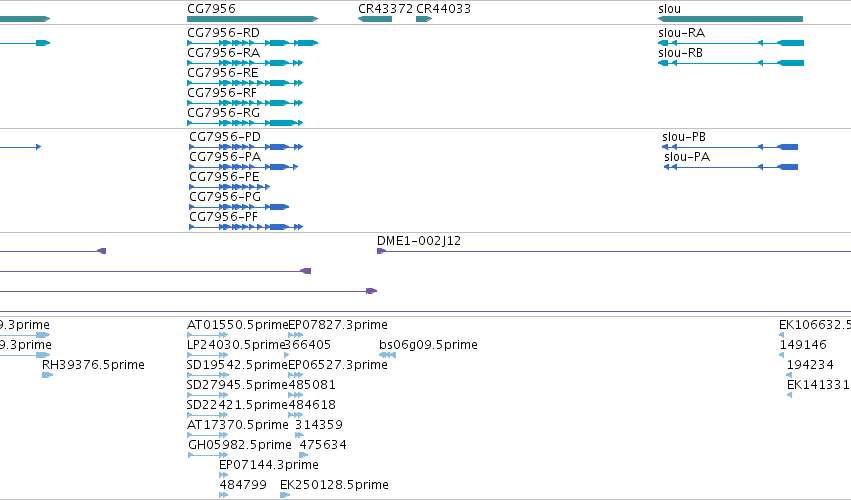Select the CG7956 gene span bar

coord(252,19)
